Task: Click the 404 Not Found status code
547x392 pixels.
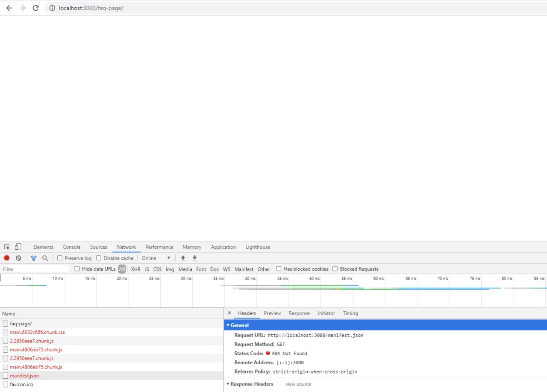Action: pos(289,354)
